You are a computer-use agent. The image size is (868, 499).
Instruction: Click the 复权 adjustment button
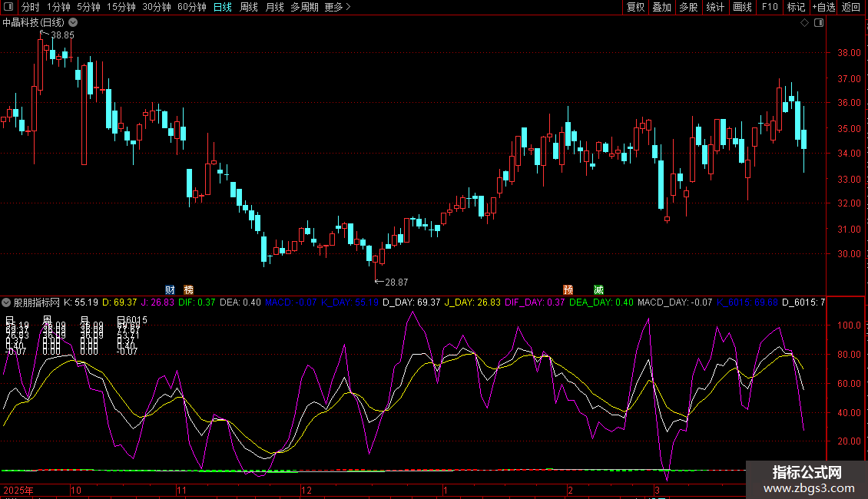635,7
